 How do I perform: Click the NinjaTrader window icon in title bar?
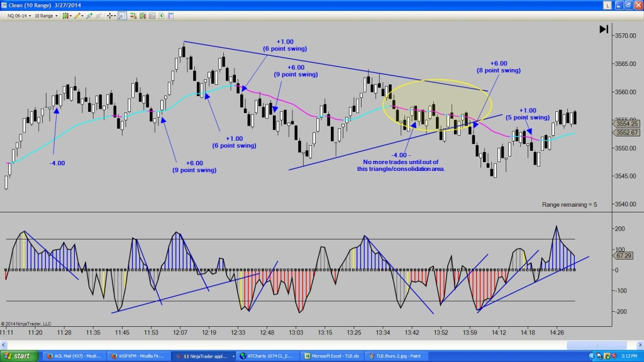pos(4,5)
